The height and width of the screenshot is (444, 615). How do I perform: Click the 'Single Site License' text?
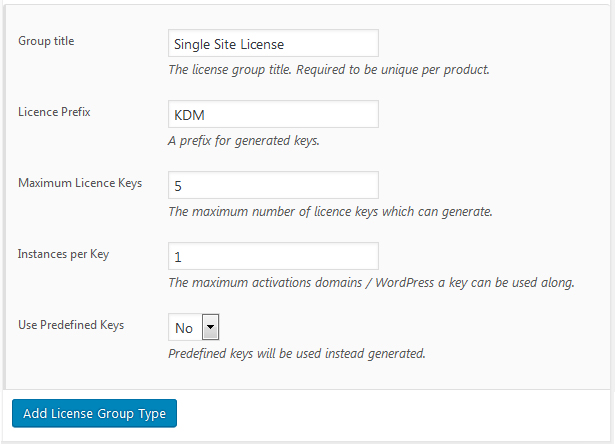(x=229, y=44)
